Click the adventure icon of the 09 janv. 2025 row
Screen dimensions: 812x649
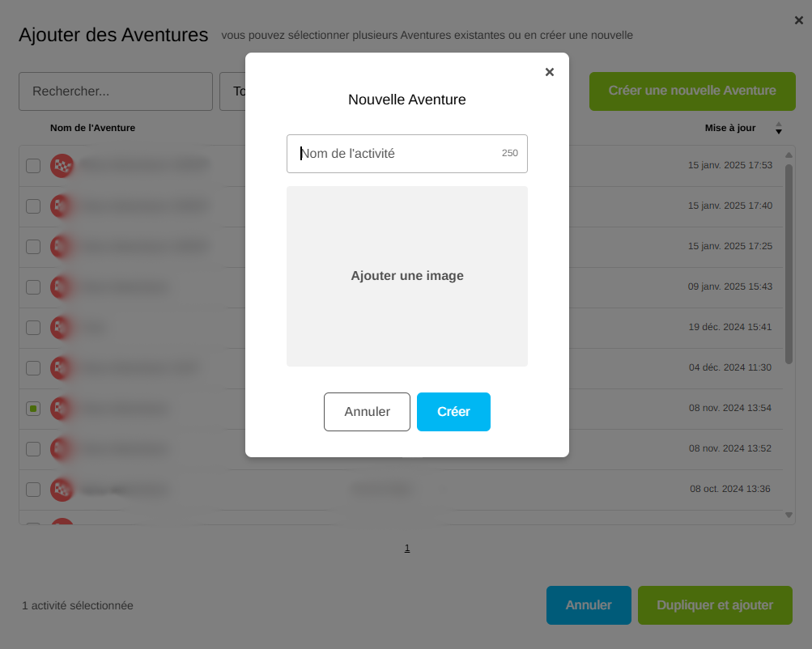click(62, 287)
